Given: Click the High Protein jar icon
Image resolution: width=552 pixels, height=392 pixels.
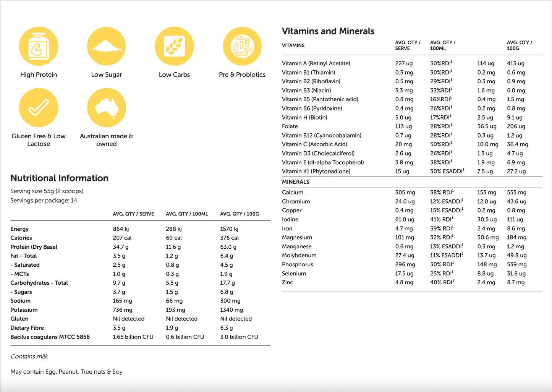Looking at the screenshot, I should tap(39, 46).
